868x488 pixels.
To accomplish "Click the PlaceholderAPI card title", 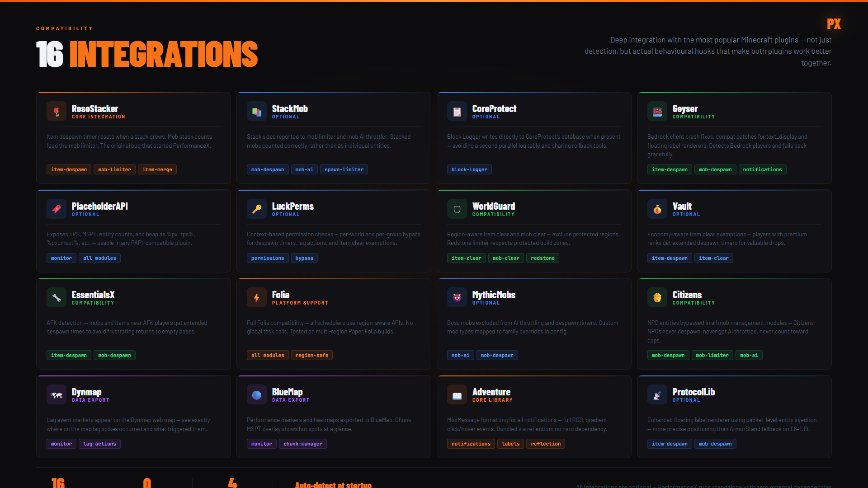I will tap(99, 206).
